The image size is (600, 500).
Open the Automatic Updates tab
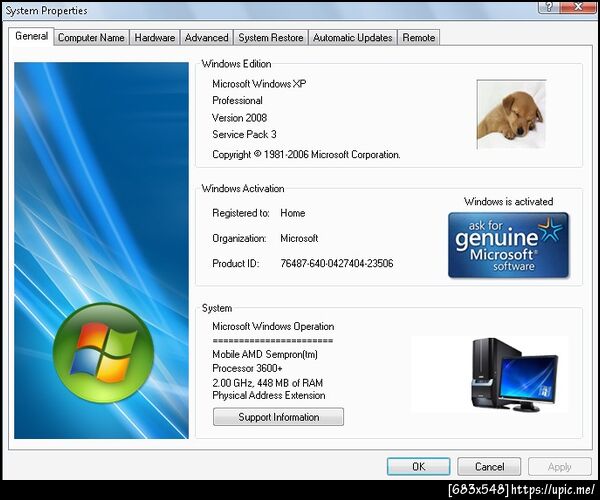[x=353, y=37]
